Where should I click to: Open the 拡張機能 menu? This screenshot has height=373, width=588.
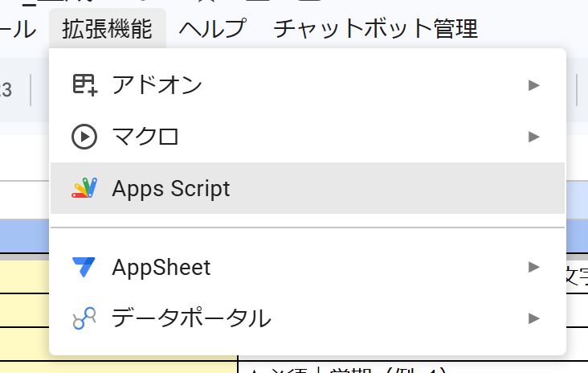click(108, 29)
